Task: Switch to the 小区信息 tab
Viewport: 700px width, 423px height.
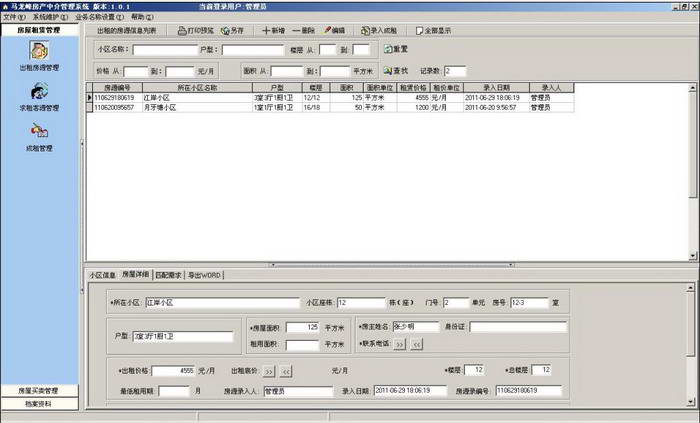Action: (103, 273)
